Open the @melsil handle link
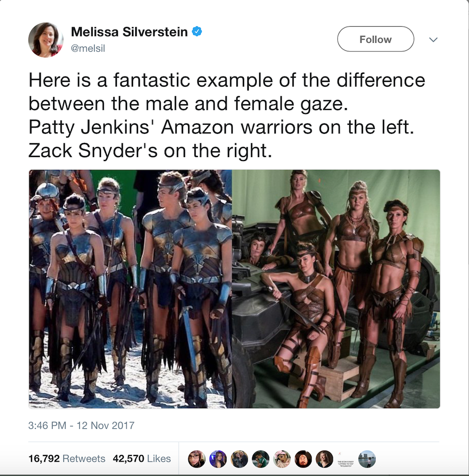Viewport: 469px width, 476px height. click(88, 48)
